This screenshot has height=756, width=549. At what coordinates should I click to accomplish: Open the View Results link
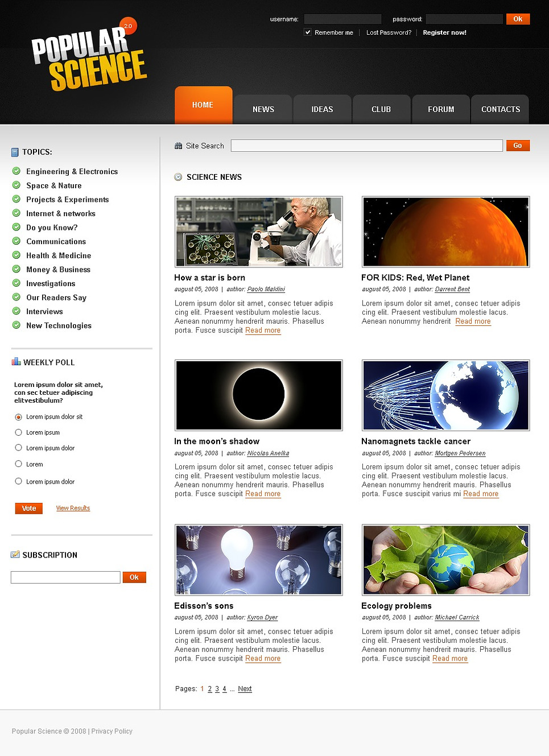coord(73,508)
